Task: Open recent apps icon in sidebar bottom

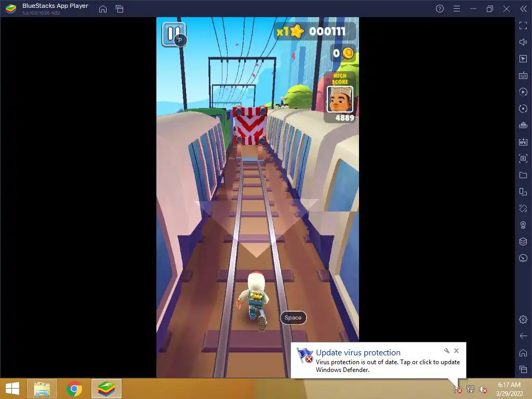Action: coord(523,369)
